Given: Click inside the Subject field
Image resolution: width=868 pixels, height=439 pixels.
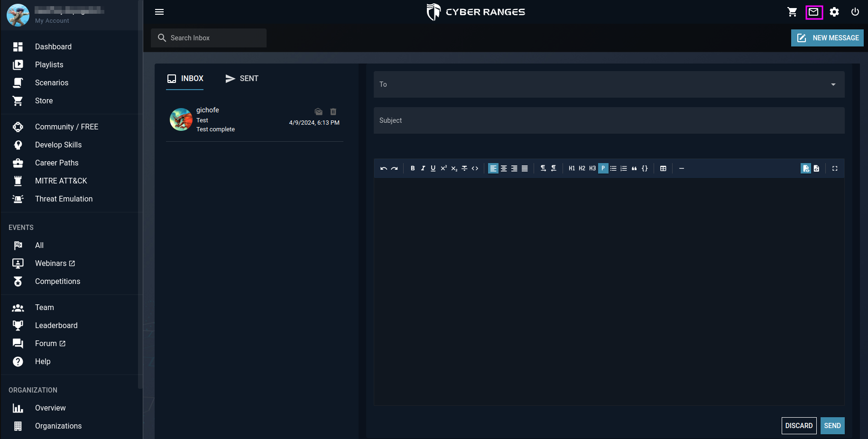Looking at the screenshot, I should pos(522,120).
